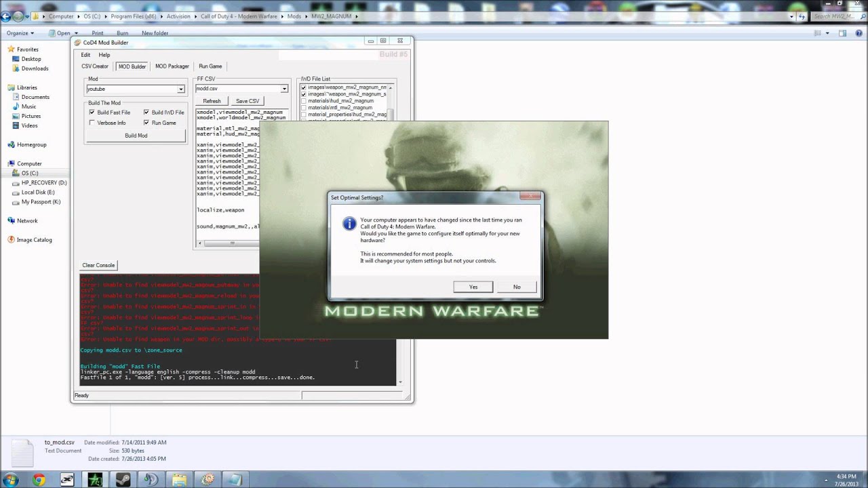Expand address bar arrow after Mods

[x=307, y=16]
